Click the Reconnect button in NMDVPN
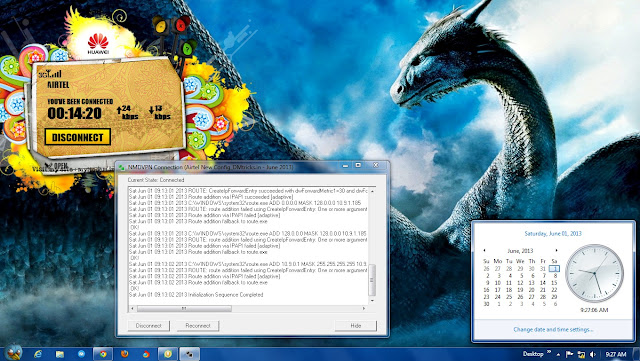 pyautogui.click(x=198, y=325)
